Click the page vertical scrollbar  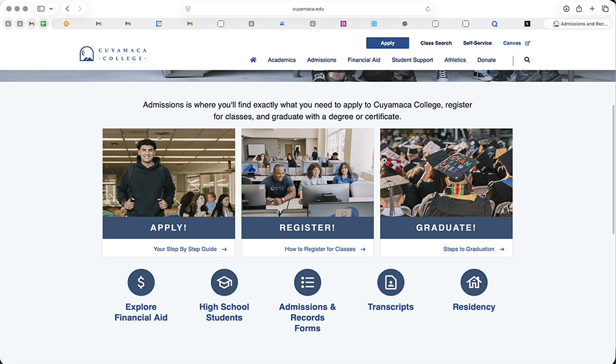point(614,170)
